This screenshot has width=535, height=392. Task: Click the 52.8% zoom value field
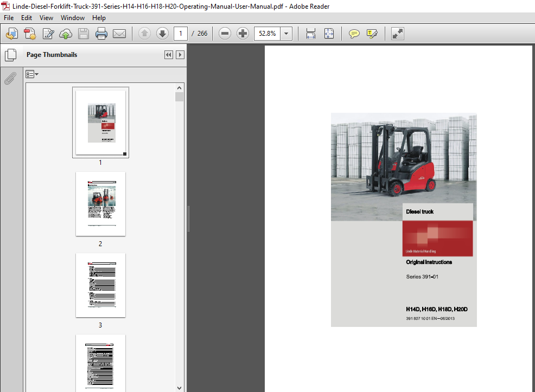point(267,34)
